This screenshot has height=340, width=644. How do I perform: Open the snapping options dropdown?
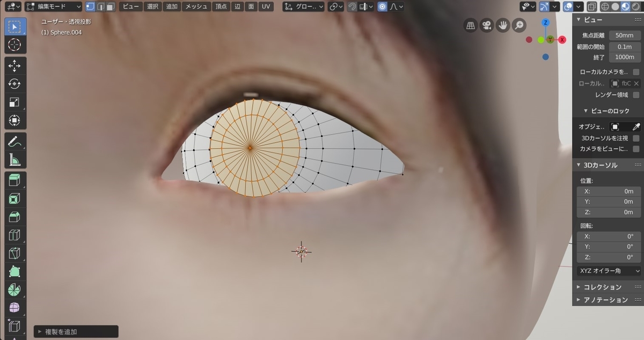(366, 7)
